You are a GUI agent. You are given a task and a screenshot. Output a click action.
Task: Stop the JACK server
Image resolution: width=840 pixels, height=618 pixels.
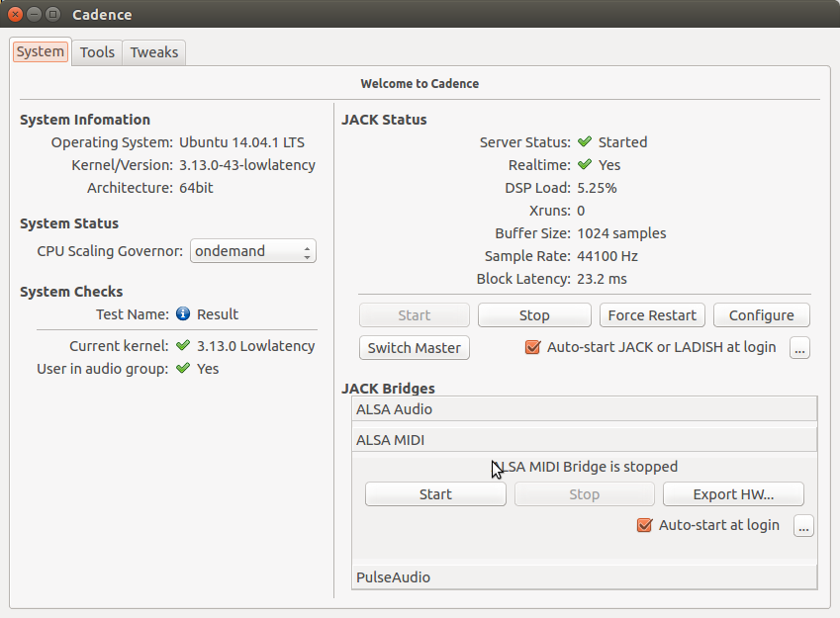click(x=534, y=315)
